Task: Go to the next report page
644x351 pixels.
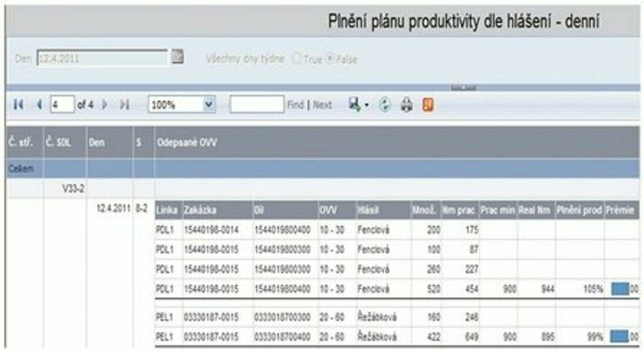Action: pos(105,105)
